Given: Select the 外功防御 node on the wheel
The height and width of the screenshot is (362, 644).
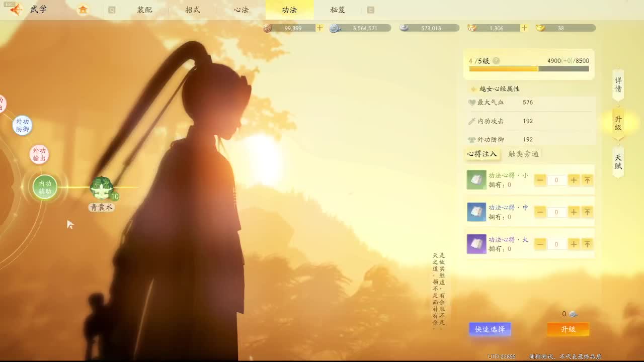Looking at the screenshot, I should (22, 125).
